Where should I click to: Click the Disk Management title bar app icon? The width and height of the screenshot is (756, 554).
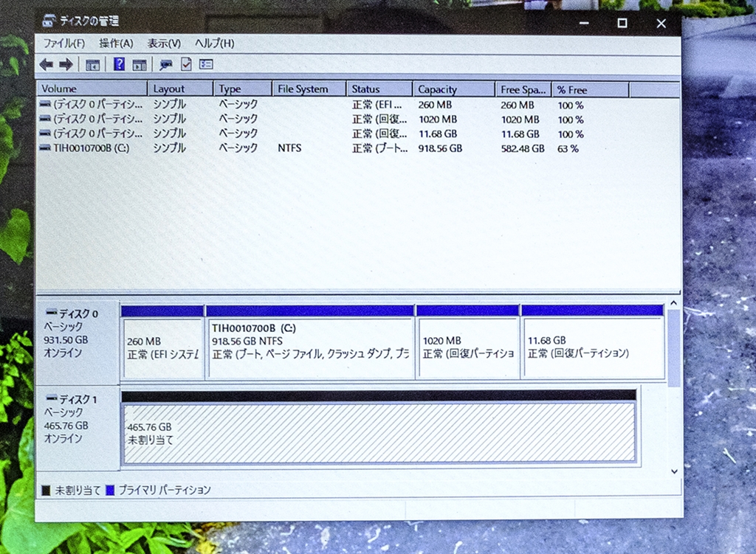[x=49, y=21]
